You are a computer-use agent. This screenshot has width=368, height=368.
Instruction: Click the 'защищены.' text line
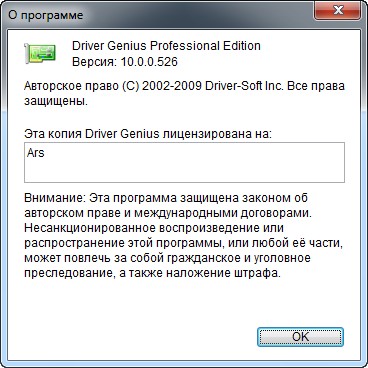[56, 101]
